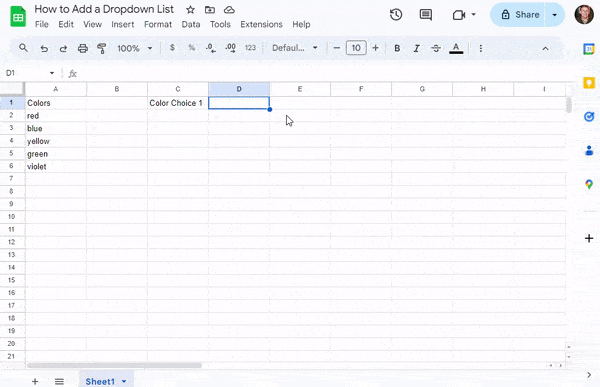This screenshot has width=600, height=387.
Task: Click the print icon in toolbar
Action: [83, 48]
